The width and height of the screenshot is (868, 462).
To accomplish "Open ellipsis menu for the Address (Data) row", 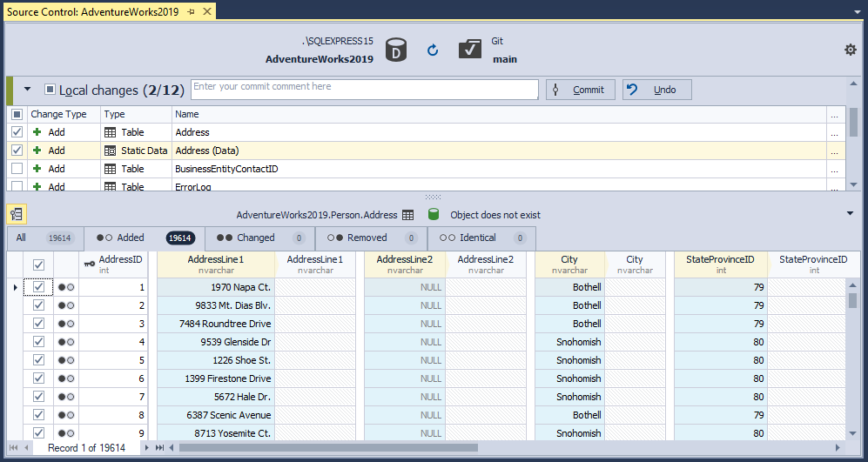I will coord(835,151).
